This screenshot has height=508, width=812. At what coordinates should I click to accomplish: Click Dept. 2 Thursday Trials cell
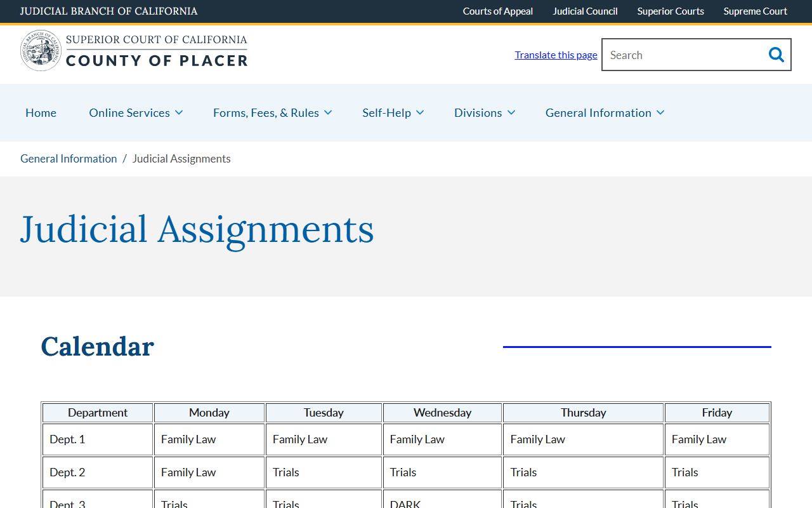point(584,472)
